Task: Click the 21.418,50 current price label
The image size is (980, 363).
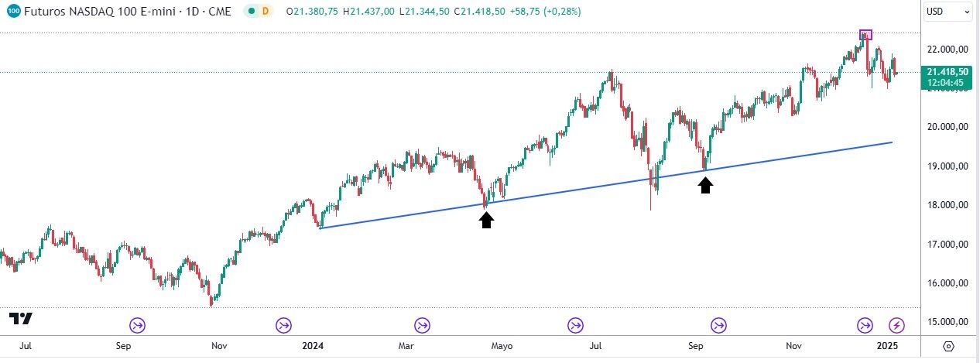Action: [x=946, y=72]
